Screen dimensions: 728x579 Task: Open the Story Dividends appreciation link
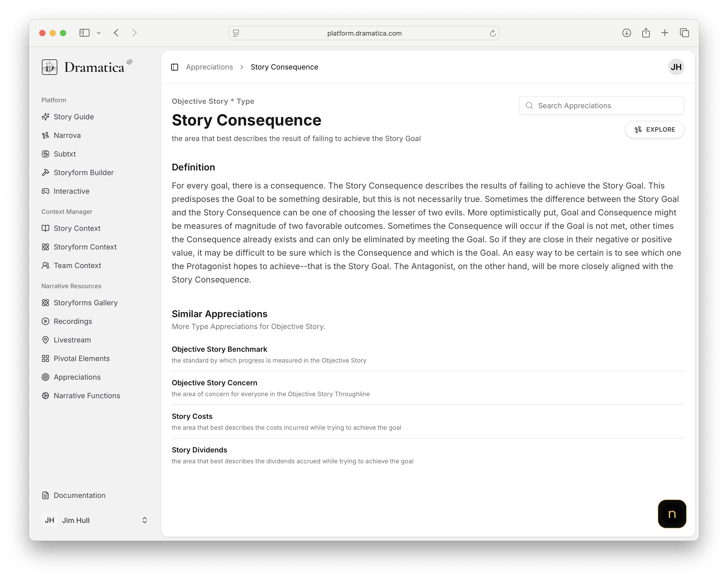point(199,450)
